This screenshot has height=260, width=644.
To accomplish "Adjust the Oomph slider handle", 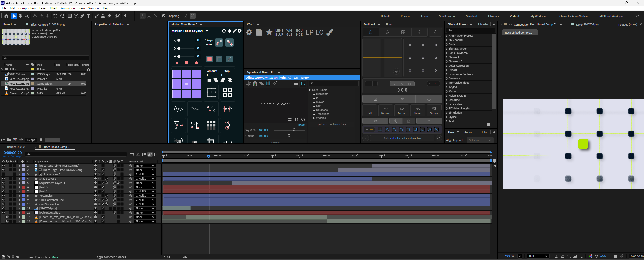I will pyautogui.click(x=289, y=136).
